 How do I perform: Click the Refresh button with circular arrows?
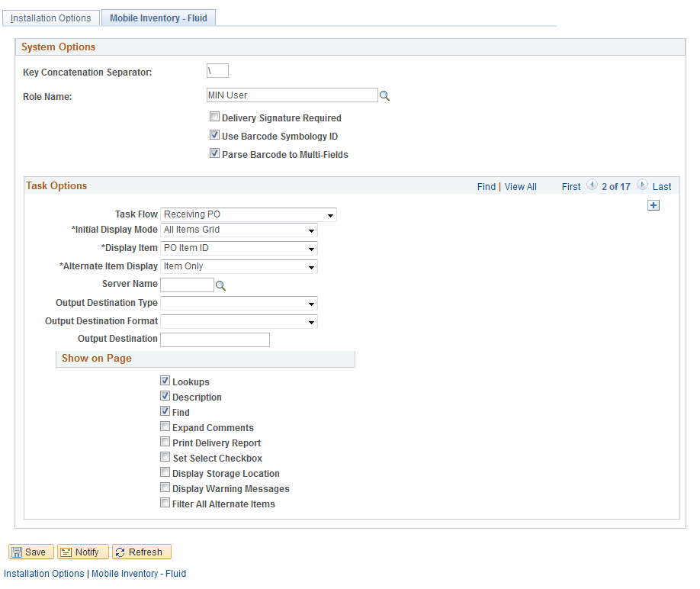coord(141,552)
